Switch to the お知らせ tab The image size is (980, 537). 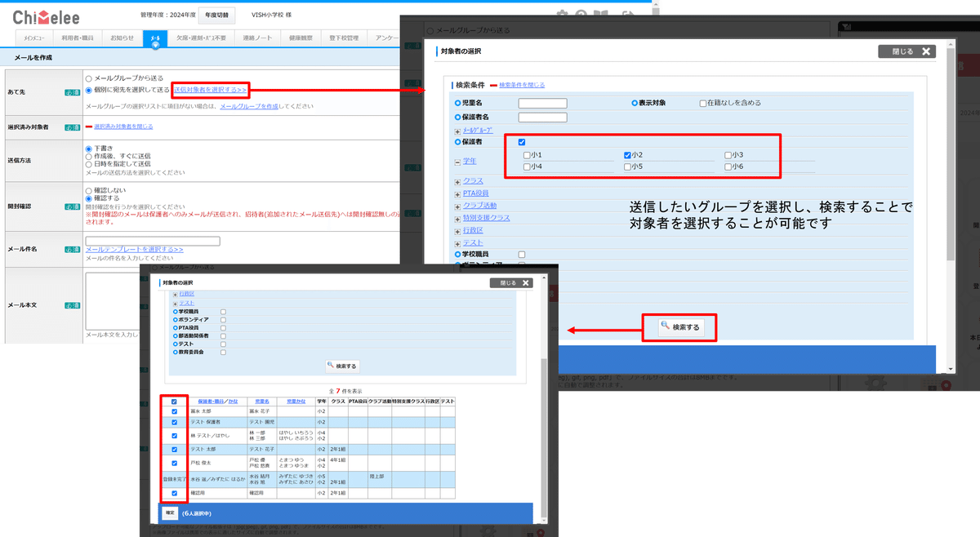(x=122, y=38)
